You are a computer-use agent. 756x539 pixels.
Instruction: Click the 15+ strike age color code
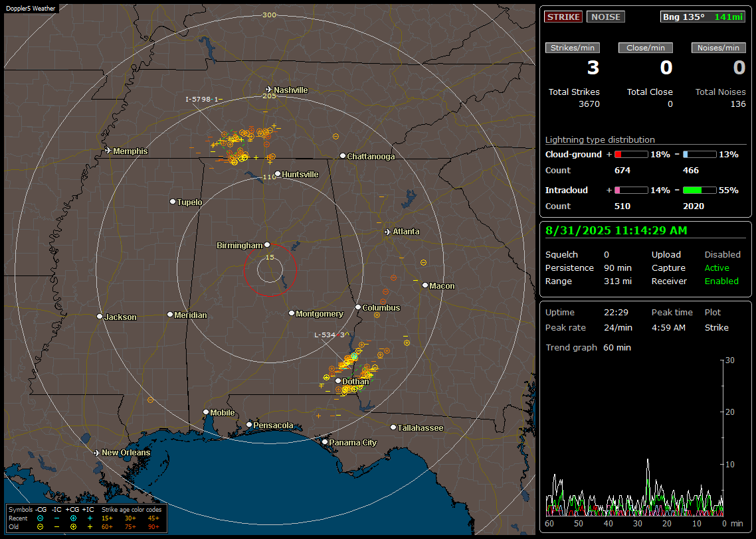click(x=107, y=518)
